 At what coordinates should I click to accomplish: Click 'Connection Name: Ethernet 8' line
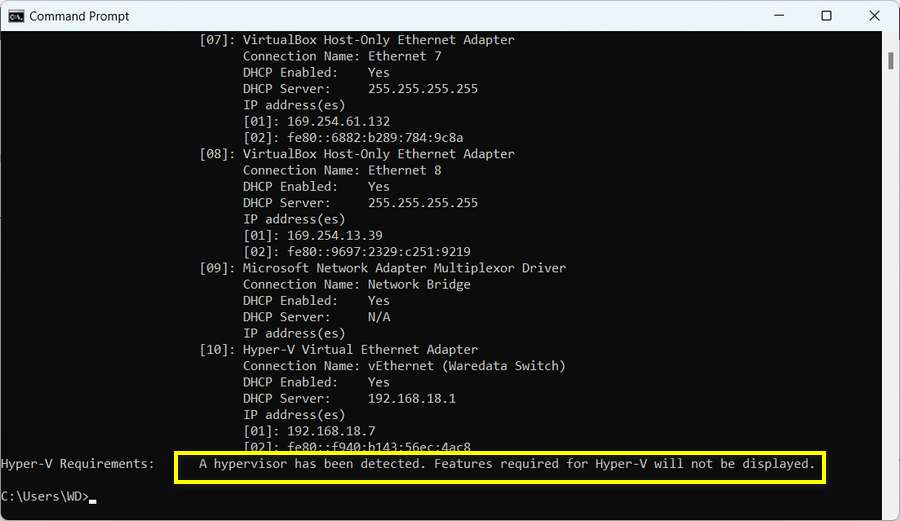[x=342, y=170]
